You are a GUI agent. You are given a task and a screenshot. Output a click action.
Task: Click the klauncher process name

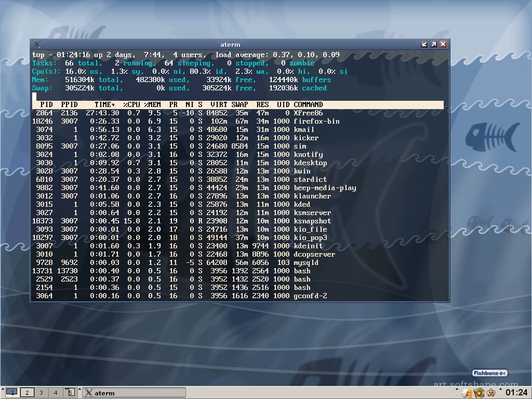[312, 196]
